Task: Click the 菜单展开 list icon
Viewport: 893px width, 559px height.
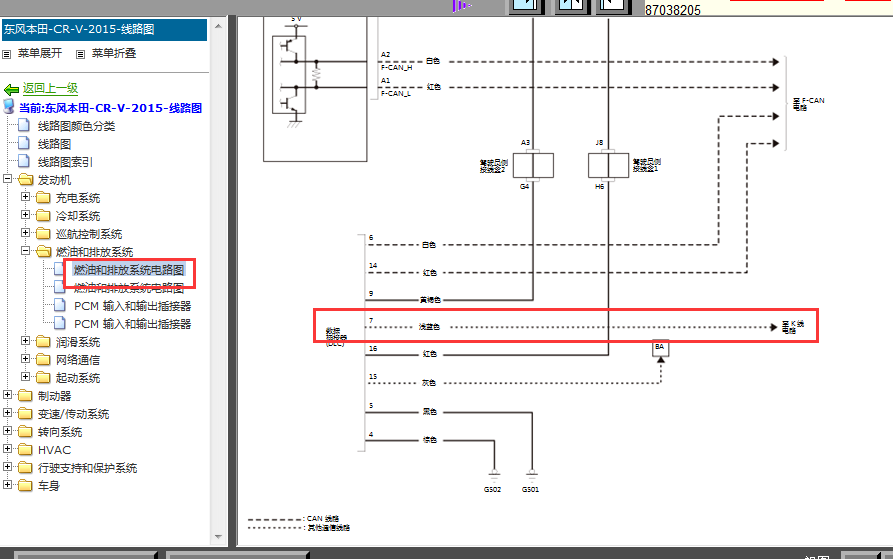Action: [x=7, y=54]
